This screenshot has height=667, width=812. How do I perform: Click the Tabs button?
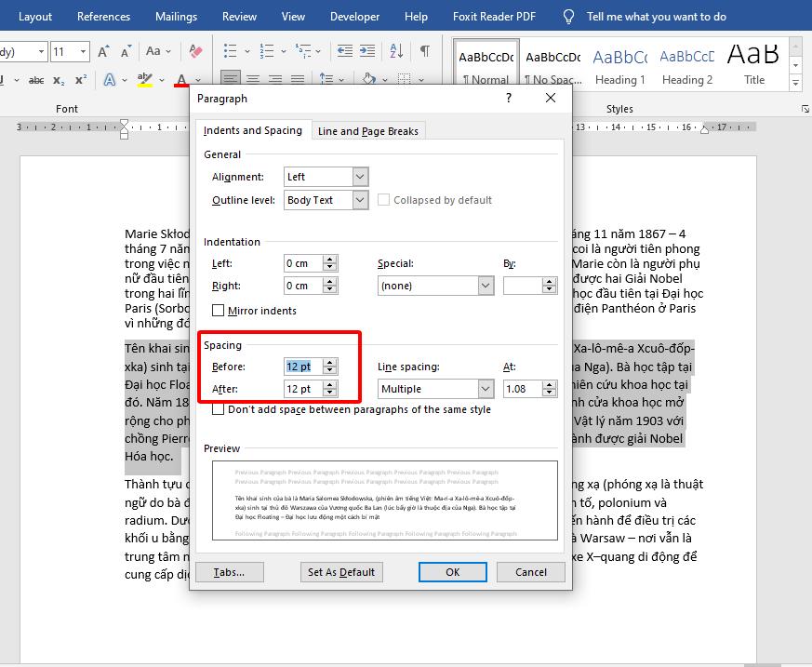(x=229, y=572)
